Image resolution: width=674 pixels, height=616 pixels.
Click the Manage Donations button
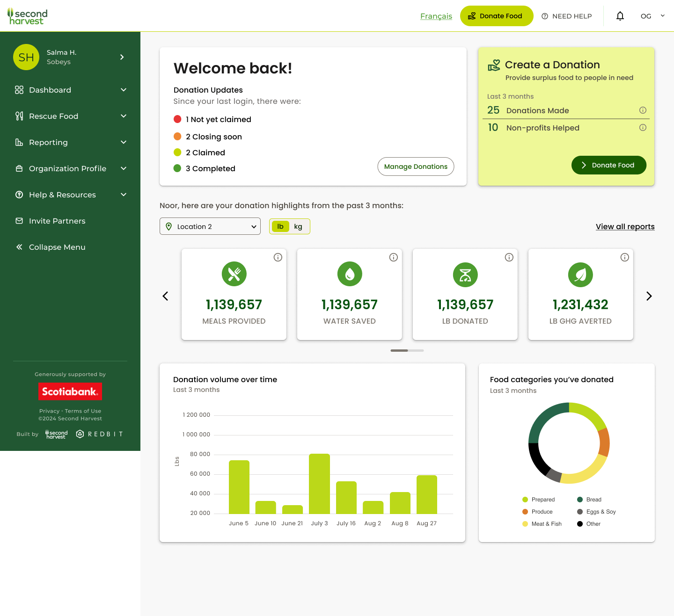click(416, 167)
